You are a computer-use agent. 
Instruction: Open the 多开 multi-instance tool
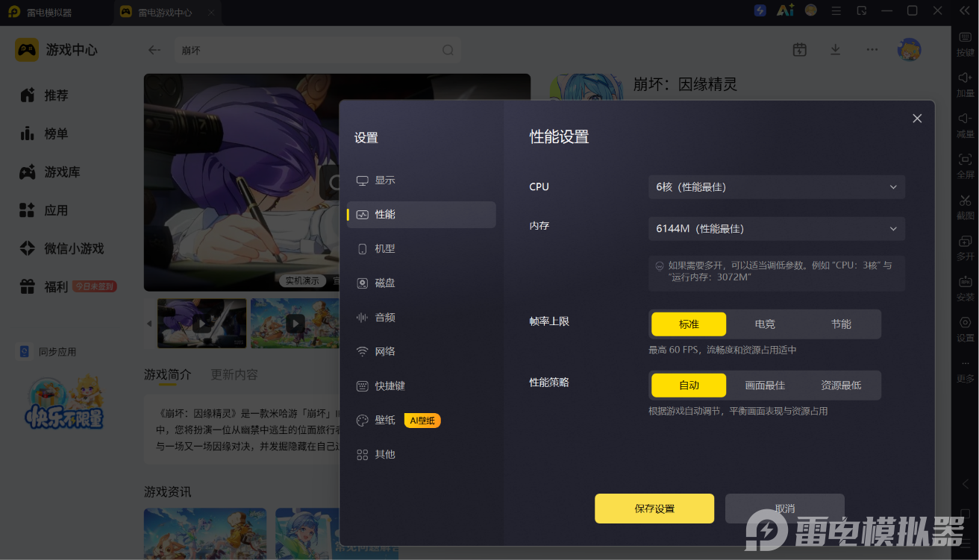click(x=965, y=248)
